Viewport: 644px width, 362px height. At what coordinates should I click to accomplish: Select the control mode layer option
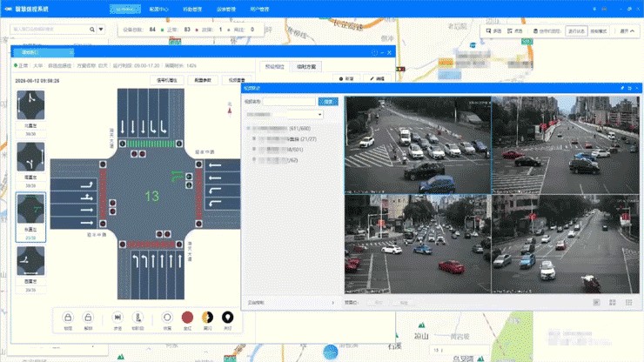click(x=599, y=31)
